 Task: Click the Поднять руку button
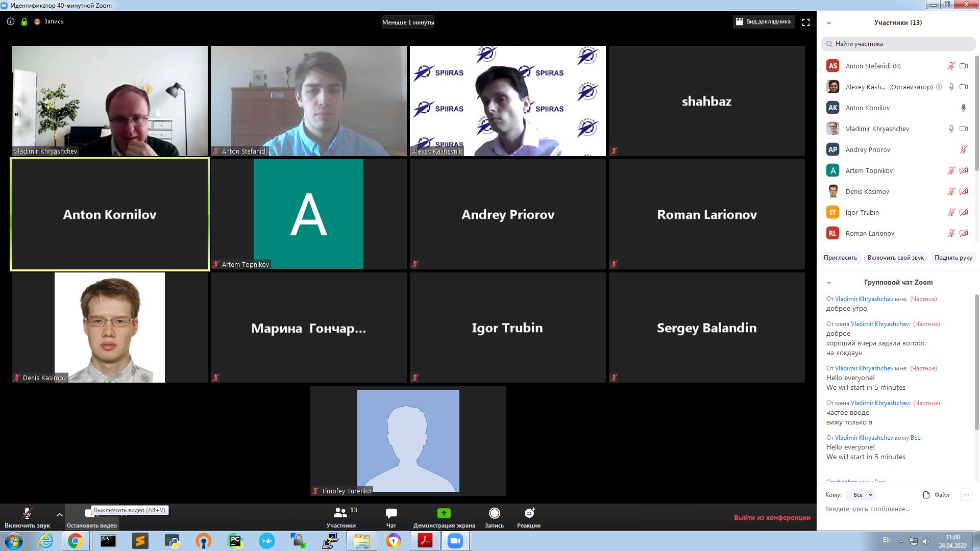coord(953,258)
